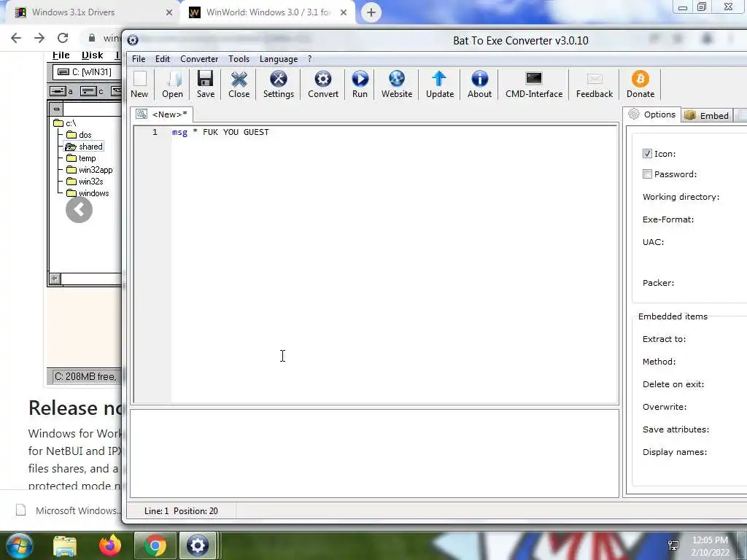Switch to the Embed tab
This screenshot has width=747, height=560.
pos(707,115)
